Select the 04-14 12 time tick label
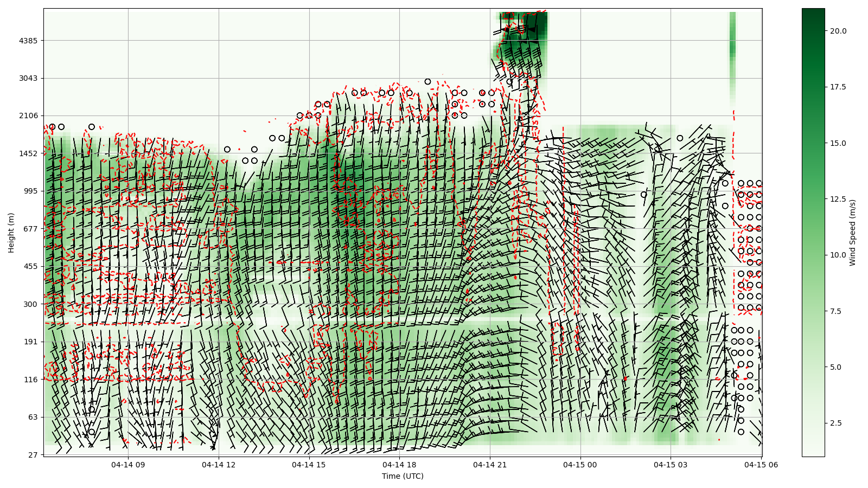The height and width of the screenshot is (488, 868). click(x=219, y=465)
